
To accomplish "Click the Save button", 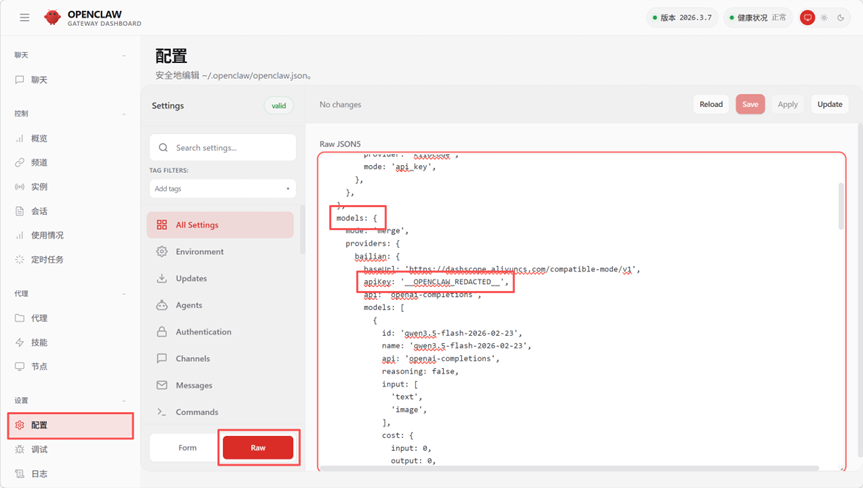I will pos(750,104).
